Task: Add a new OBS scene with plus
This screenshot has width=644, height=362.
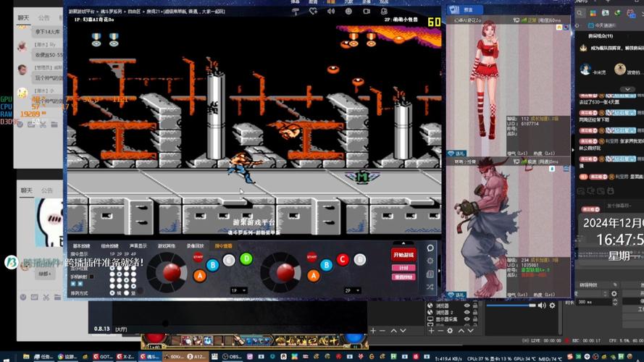Action: [x=373, y=330]
